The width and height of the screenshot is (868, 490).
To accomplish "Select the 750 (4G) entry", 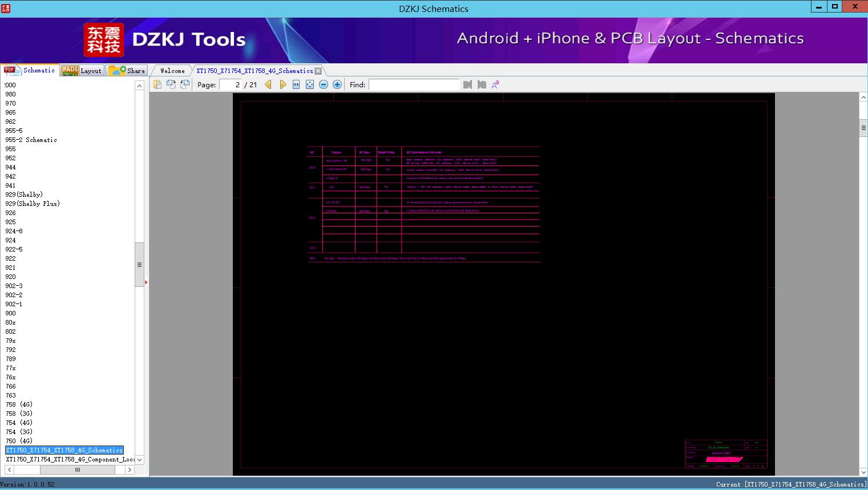I will pyautogui.click(x=19, y=441).
